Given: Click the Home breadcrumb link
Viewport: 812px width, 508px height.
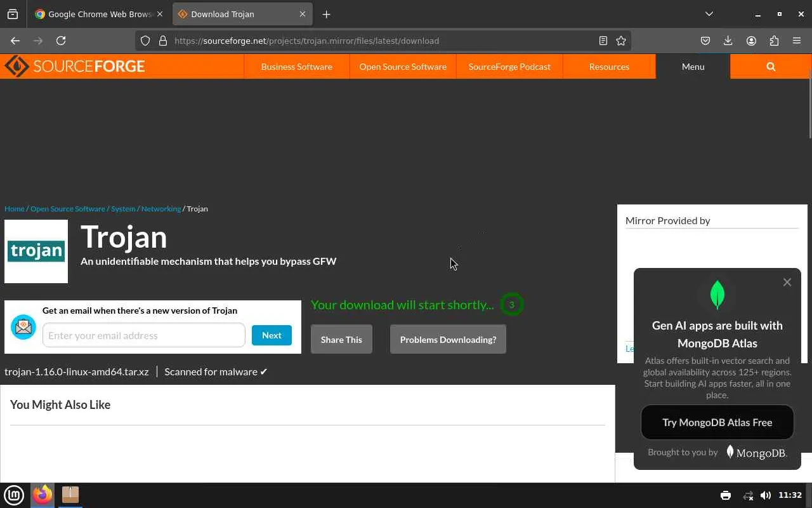Looking at the screenshot, I should 14,208.
